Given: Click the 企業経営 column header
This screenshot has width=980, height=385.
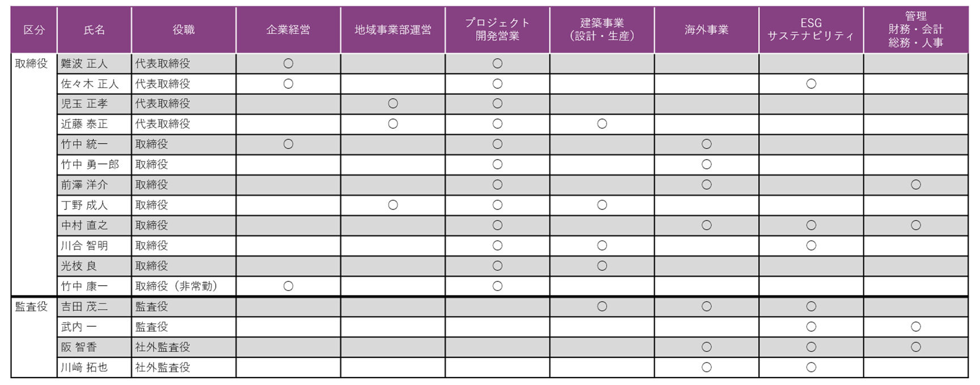Looking at the screenshot, I should 288,30.
